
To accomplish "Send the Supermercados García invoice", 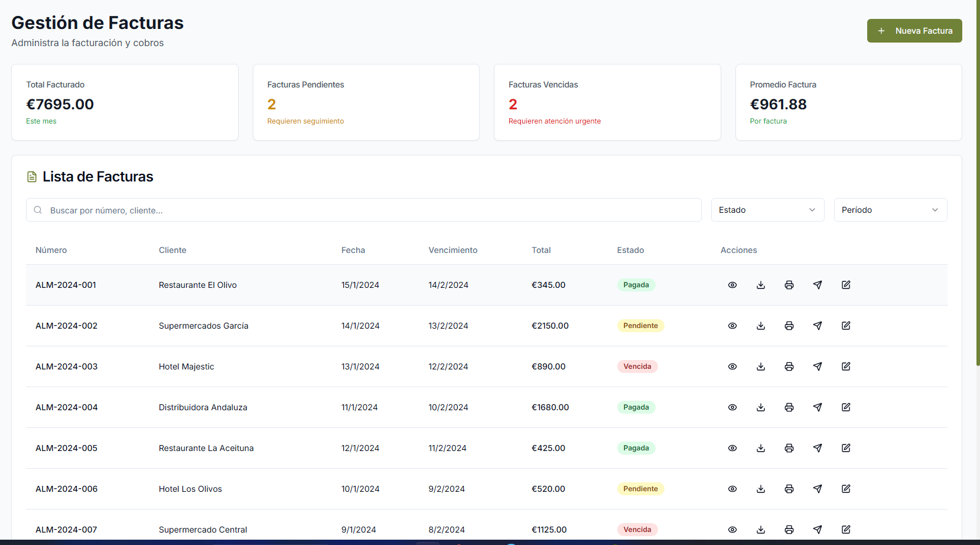I will click(817, 326).
